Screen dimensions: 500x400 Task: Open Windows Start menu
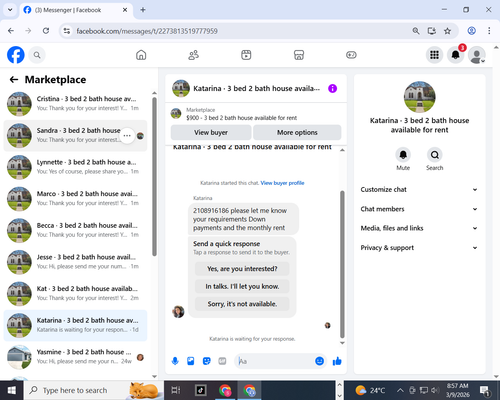tap(12, 390)
